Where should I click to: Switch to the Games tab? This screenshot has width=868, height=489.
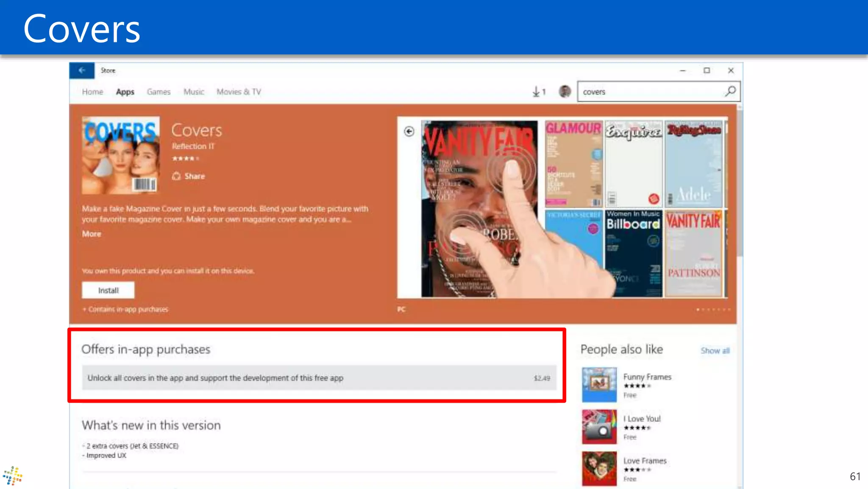159,92
